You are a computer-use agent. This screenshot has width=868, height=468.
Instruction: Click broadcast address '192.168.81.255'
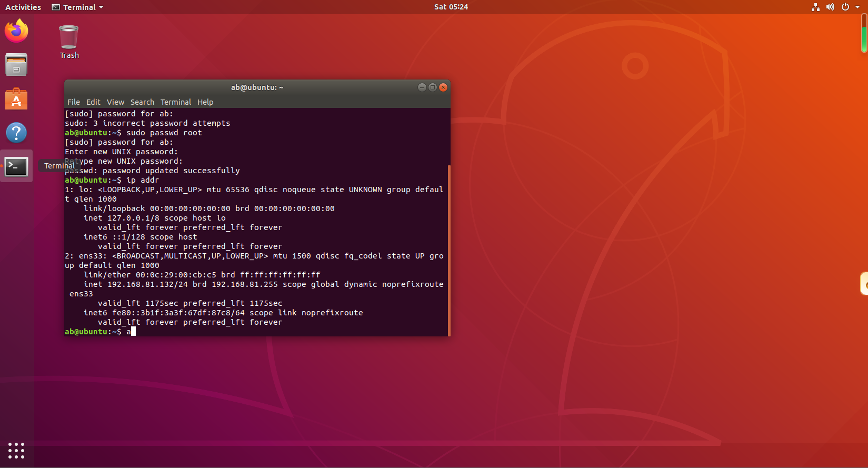coord(245,284)
